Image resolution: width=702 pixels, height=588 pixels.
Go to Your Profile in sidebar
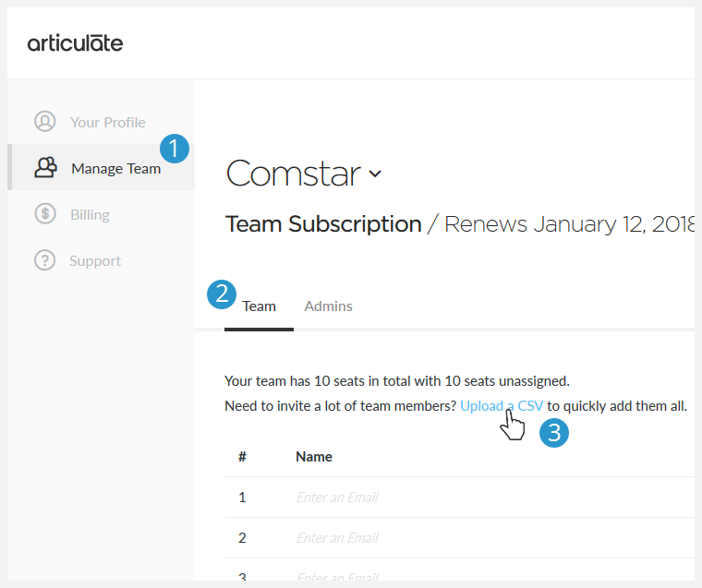[107, 122]
